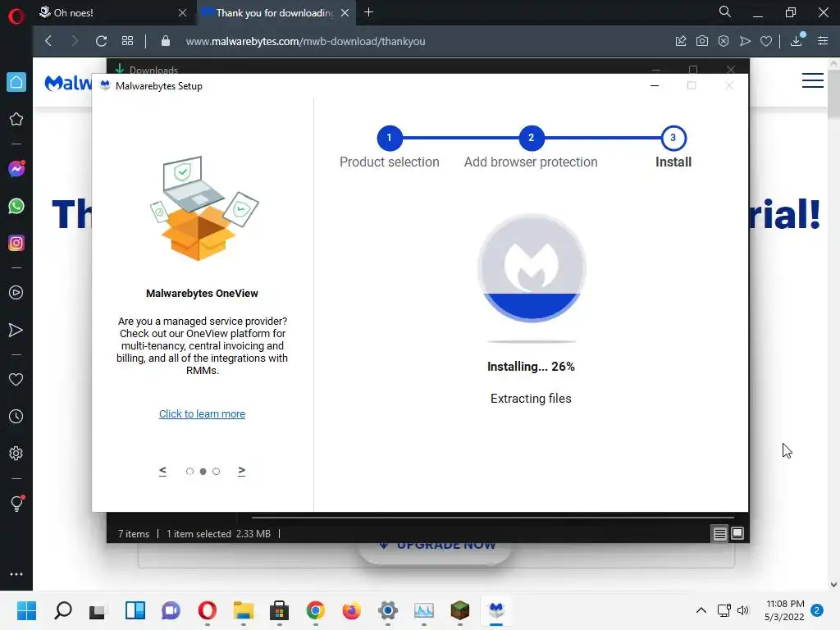Screen dimensions: 840x630
Task: Open bookmarks star in Opera sidebar
Action: (x=16, y=119)
